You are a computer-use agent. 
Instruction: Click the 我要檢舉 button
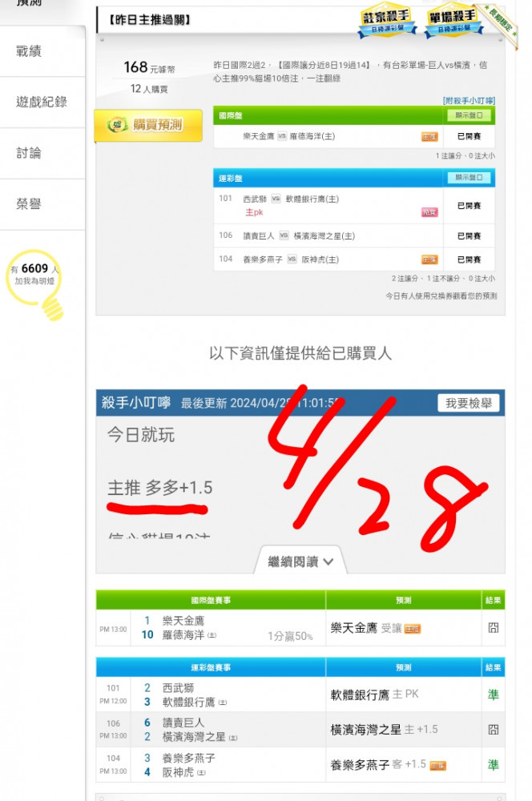pos(468,403)
